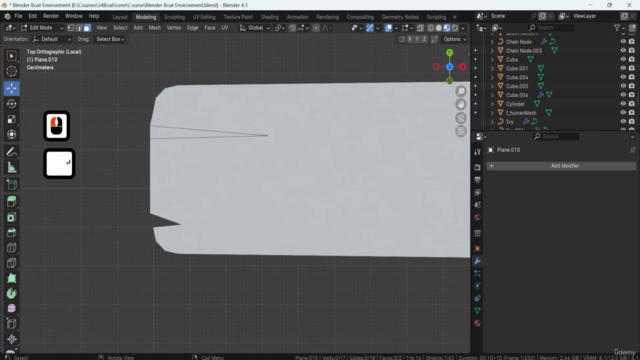Enable edge select mode
Viewport: 640px width, 360px height.
(79, 28)
